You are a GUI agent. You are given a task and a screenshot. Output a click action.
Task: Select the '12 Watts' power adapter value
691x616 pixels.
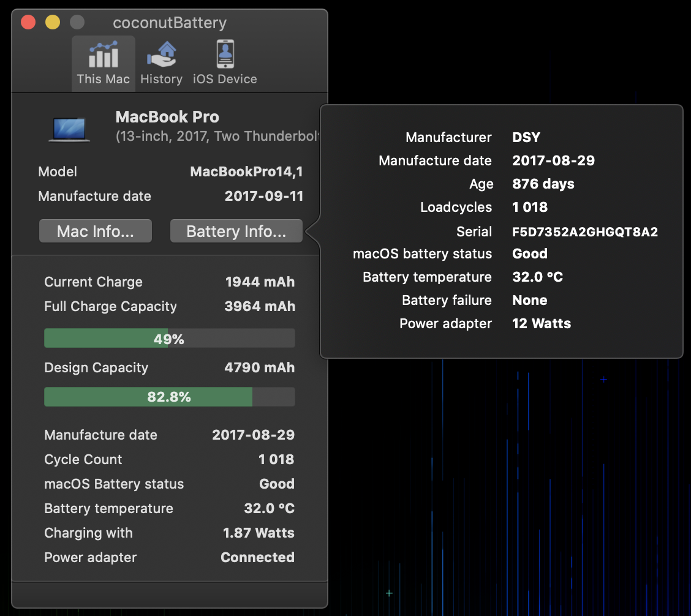pos(542,323)
